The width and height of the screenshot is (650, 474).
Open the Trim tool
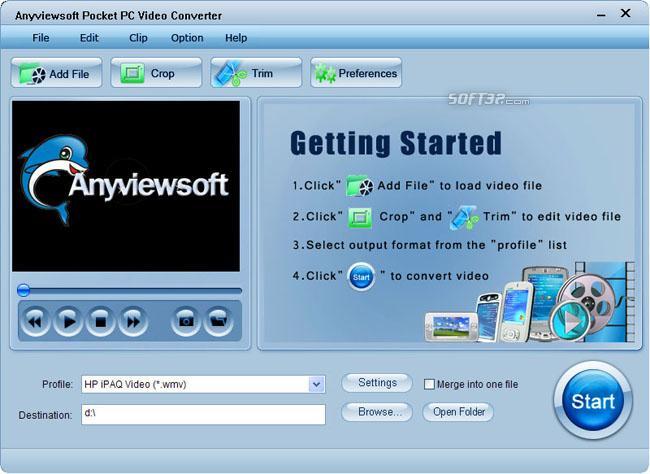pos(256,73)
